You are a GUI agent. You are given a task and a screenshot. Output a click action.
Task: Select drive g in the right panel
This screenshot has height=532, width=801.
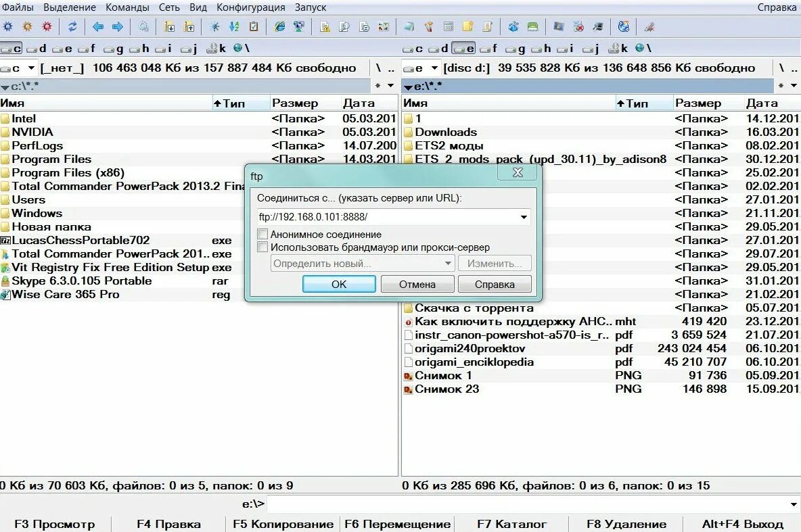click(x=515, y=49)
